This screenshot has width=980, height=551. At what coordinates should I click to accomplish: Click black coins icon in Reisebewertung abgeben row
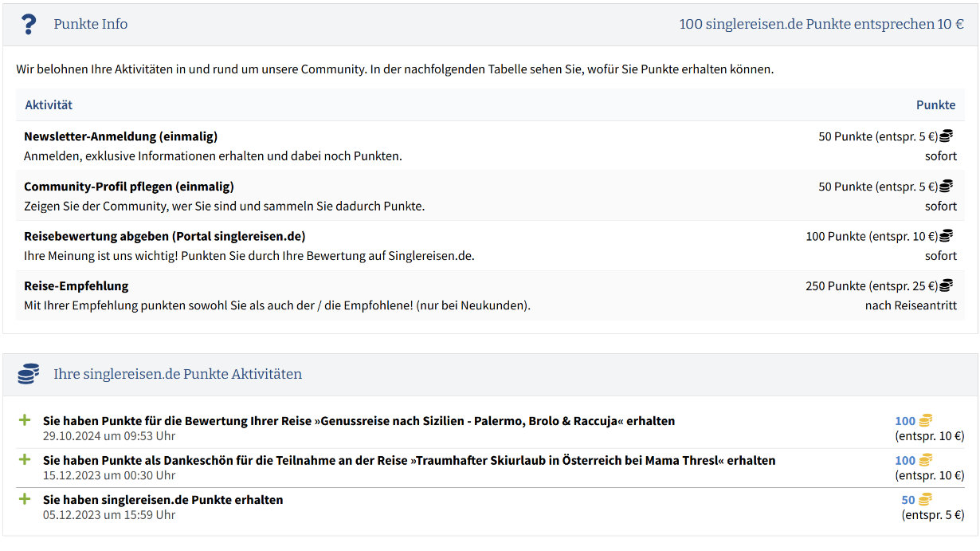click(947, 236)
